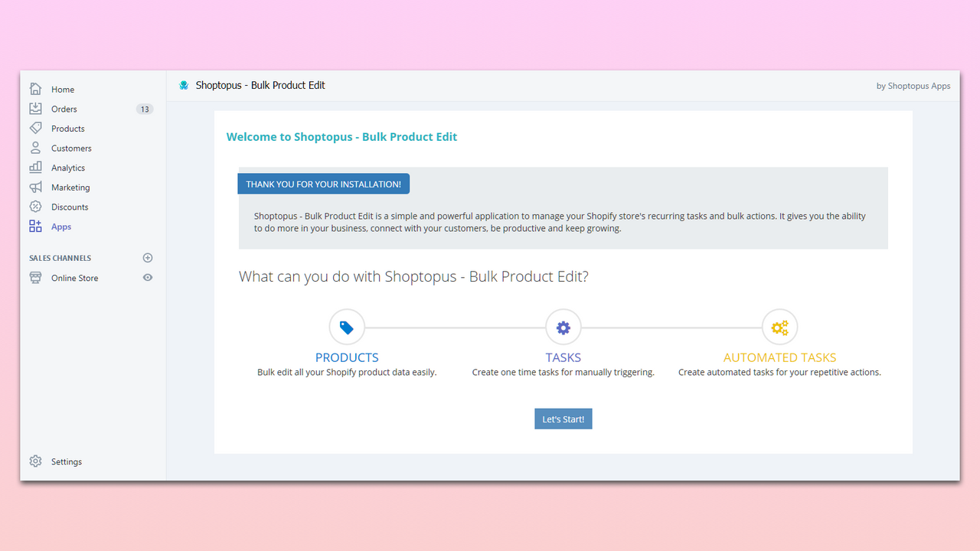Click the Apps icon in the sidebar
The height and width of the screenshot is (551, 980).
35,226
